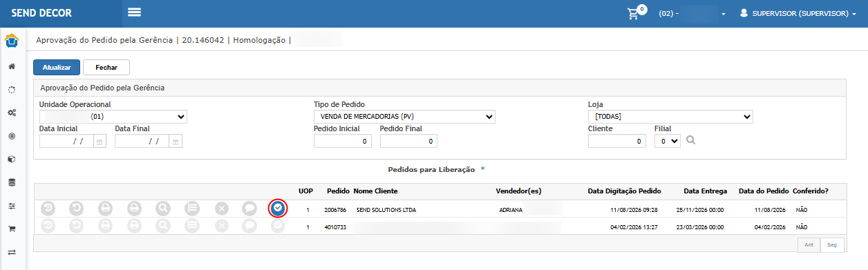Click list icon for order 2006786

(191, 208)
